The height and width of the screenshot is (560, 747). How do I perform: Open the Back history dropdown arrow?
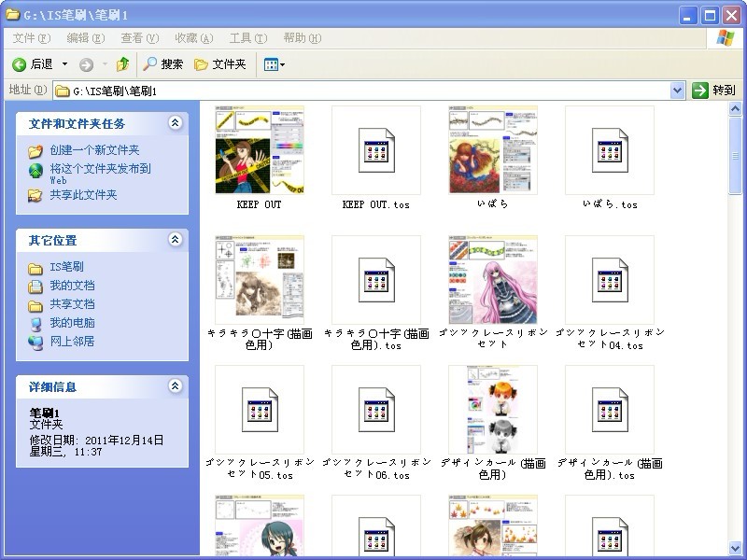pos(64,64)
